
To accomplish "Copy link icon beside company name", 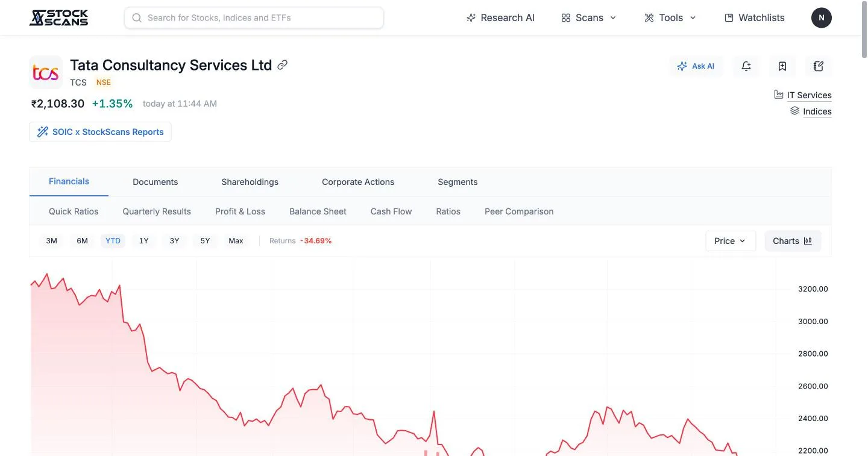I will (x=282, y=65).
